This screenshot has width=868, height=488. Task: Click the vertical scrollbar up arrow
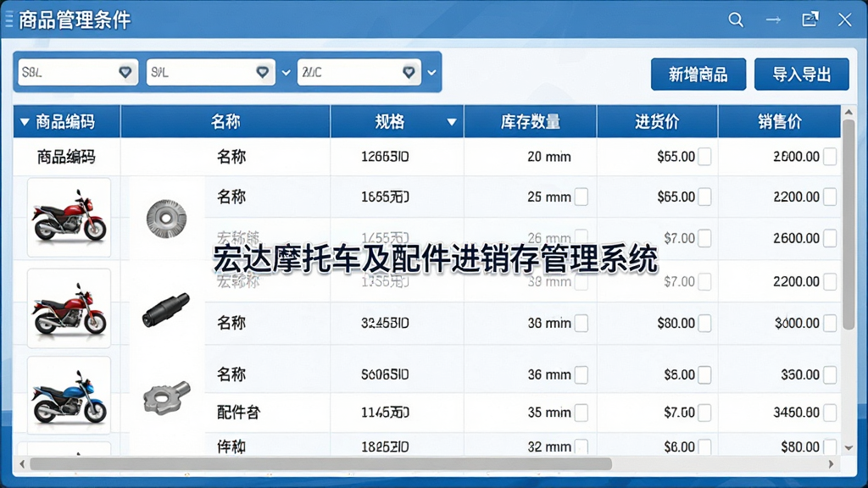click(849, 113)
